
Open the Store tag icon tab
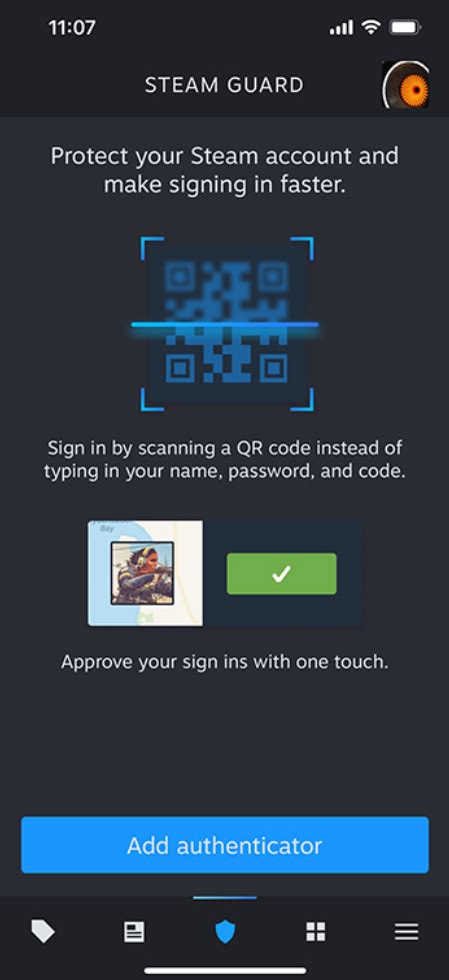point(43,932)
